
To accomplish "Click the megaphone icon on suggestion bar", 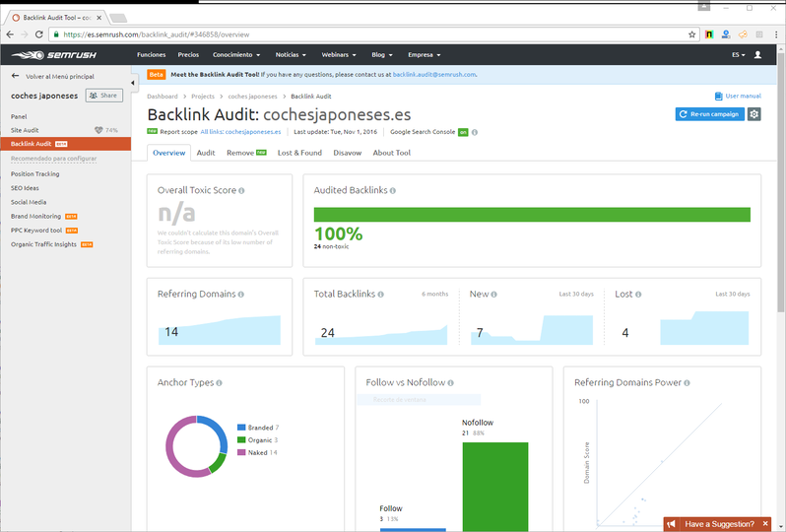I will point(671,524).
